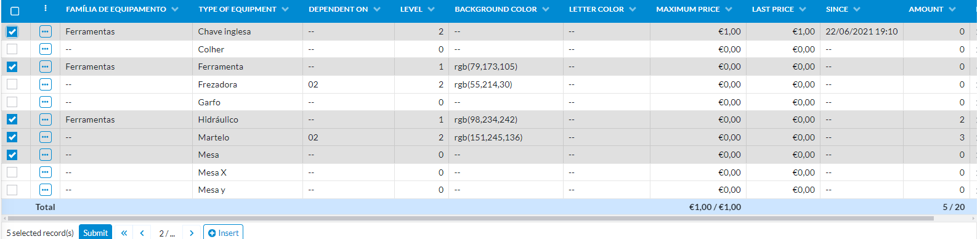This screenshot has height=239, width=980.
Task: Open Letter Color column dropdown
Action: pos(633,9)
